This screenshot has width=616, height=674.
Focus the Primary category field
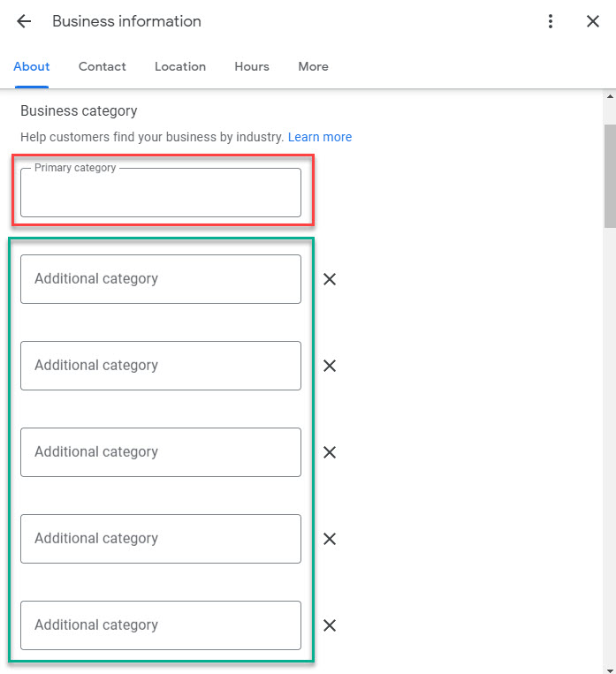point(161,193)
